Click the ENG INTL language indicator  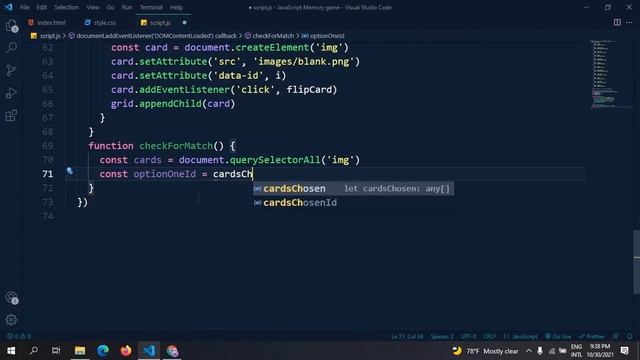(x=576, y=351)
